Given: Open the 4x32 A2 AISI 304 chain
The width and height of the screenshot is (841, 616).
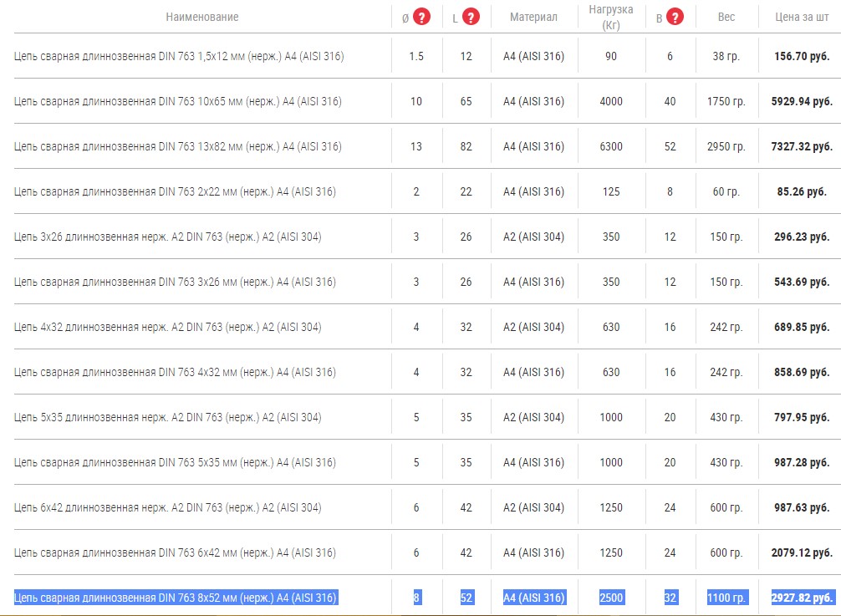Looking at the screenshot, I should 167,327.
